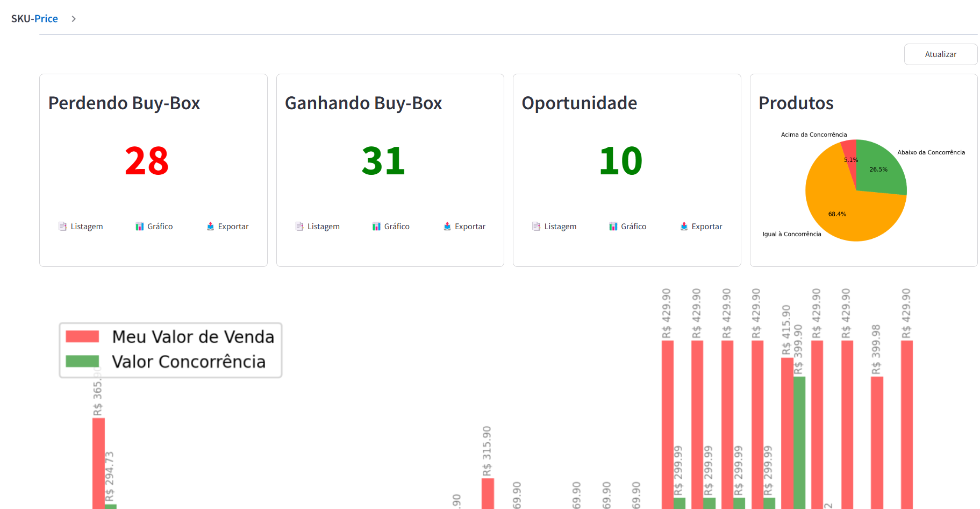Select the Gráfico icon under Ganhando Buy-Box
980x509 pixels.
376,226
